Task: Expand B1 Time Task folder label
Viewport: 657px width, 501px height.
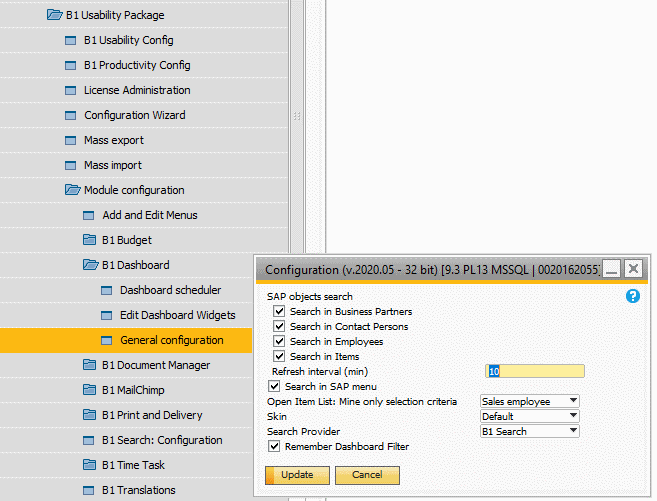Action: click(133, 465)
